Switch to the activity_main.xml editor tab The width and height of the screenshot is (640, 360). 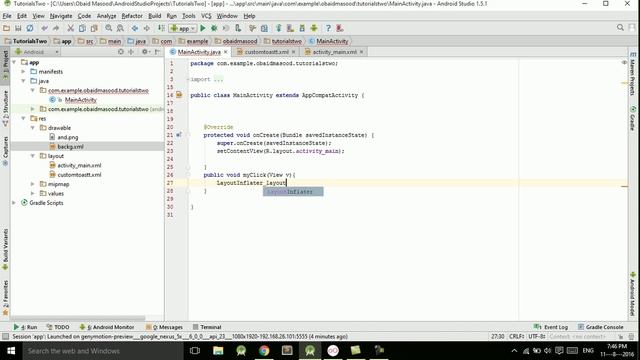click(x=335, y=52)
